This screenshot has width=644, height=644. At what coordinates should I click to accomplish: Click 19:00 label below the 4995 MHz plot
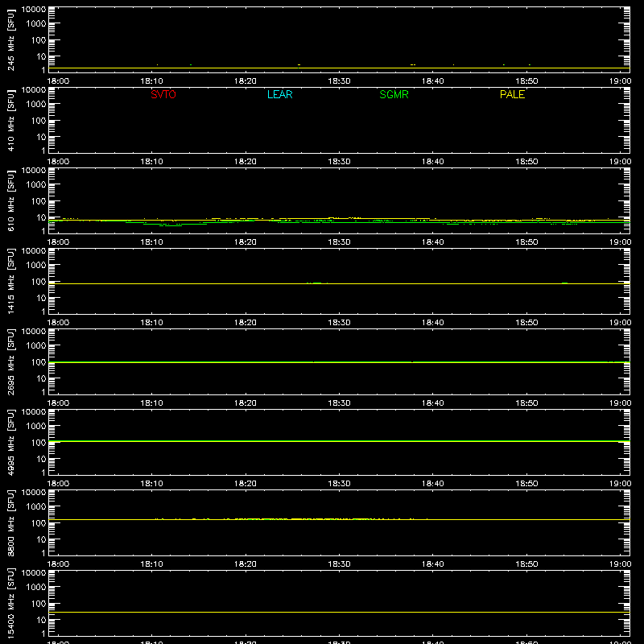620,484
